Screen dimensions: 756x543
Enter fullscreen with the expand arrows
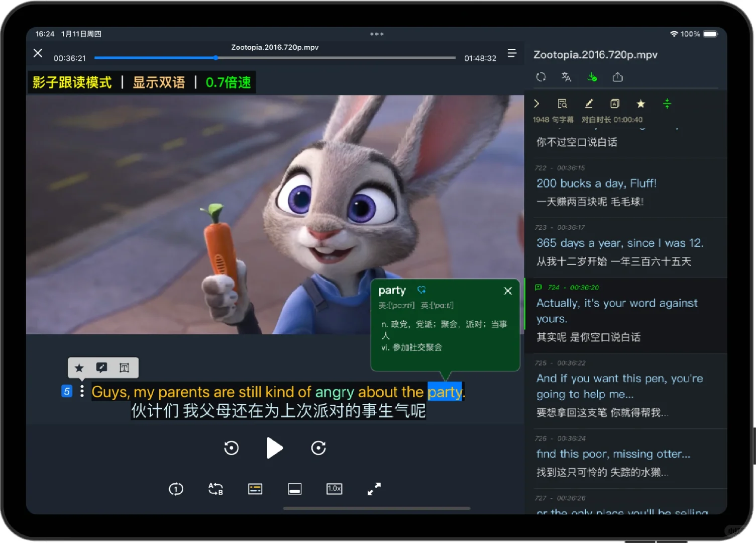374,489
